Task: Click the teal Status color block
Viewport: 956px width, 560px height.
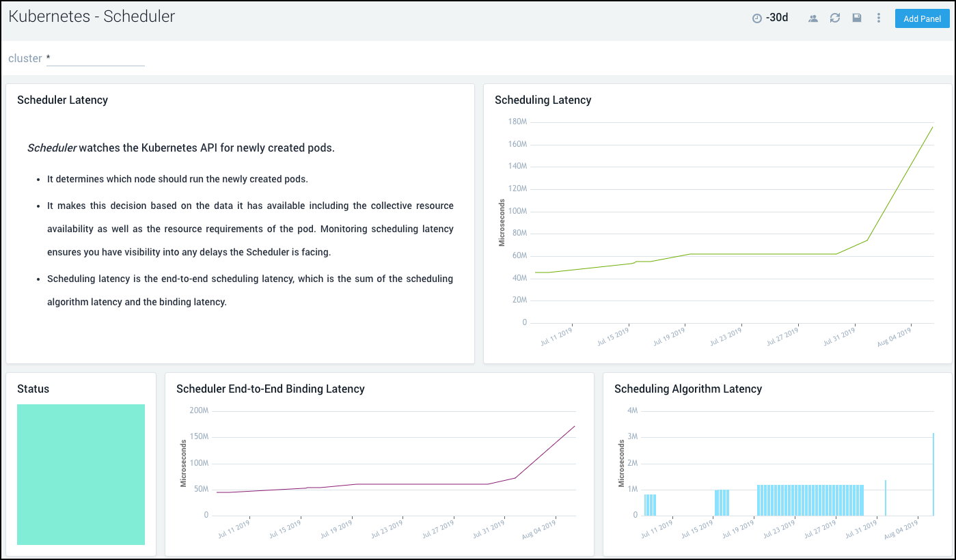Action: (81, 474)
